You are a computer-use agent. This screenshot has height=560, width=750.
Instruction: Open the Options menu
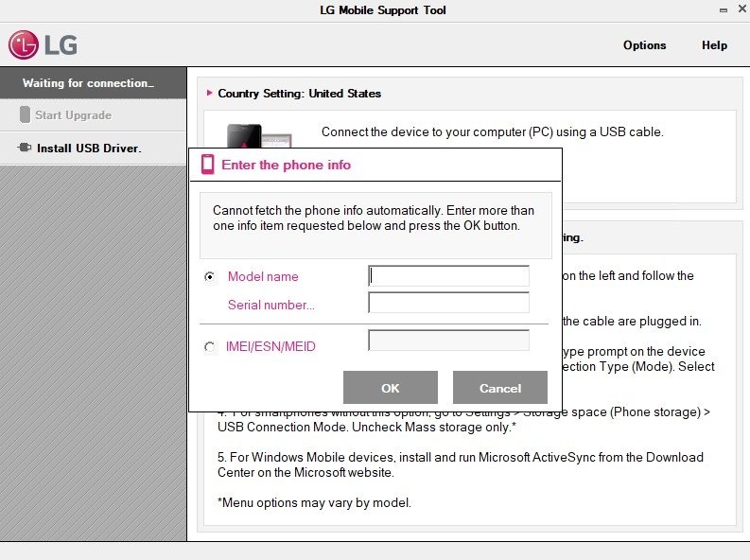click(644, 45)
